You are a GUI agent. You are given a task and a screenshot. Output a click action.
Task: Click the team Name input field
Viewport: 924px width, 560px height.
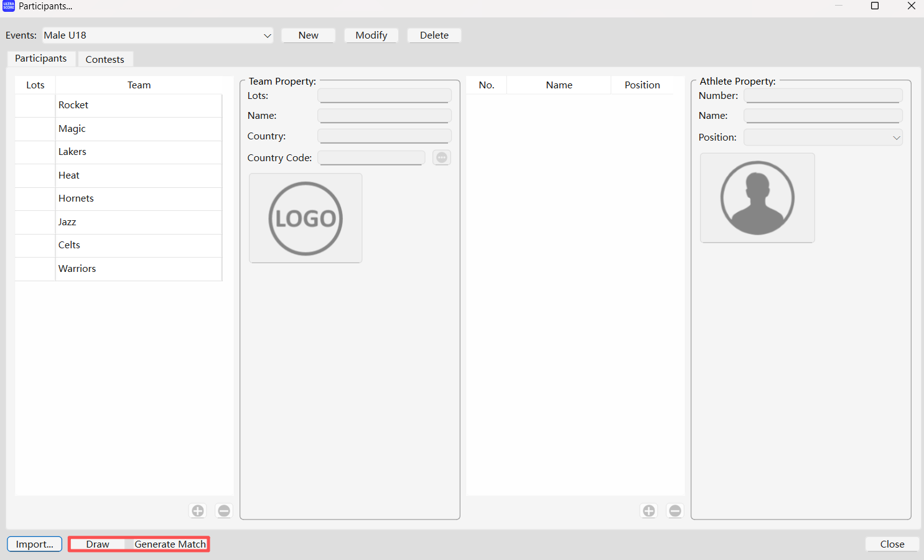(x=384, y=116)
